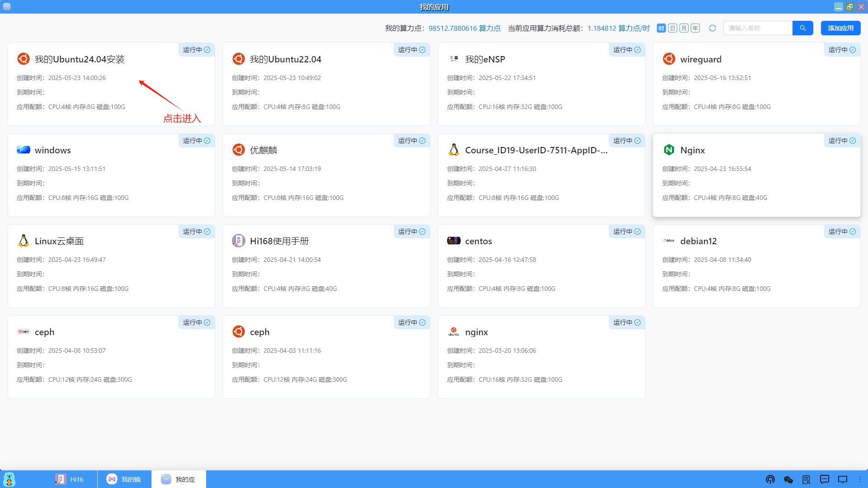Open the chat message icon in tray
Image resolution: width=868 pixels, height=488 pixels.
[825, 479]
